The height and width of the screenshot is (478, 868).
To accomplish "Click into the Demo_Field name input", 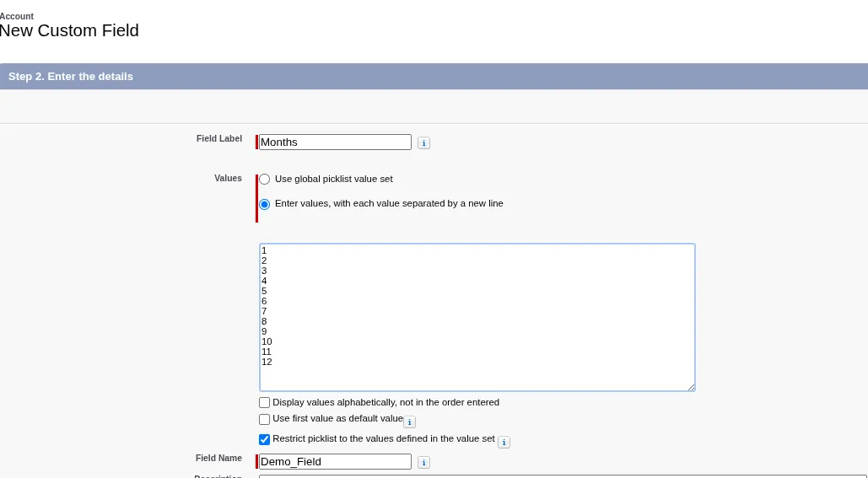I will (335, 462).
